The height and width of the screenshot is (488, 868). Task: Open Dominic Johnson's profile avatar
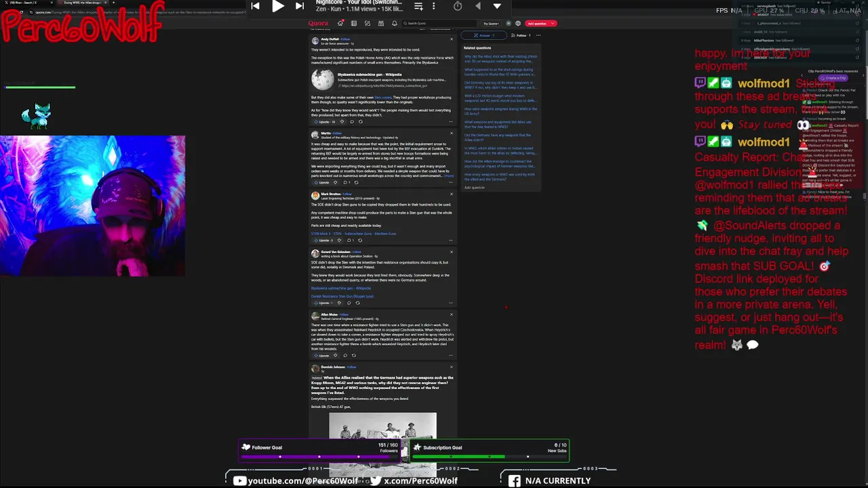tap(315, 368)
